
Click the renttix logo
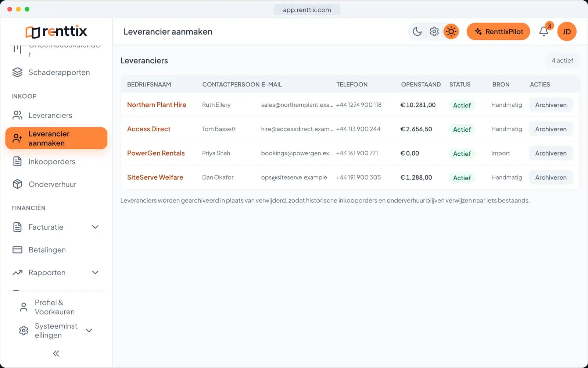[x=56, y=32]
